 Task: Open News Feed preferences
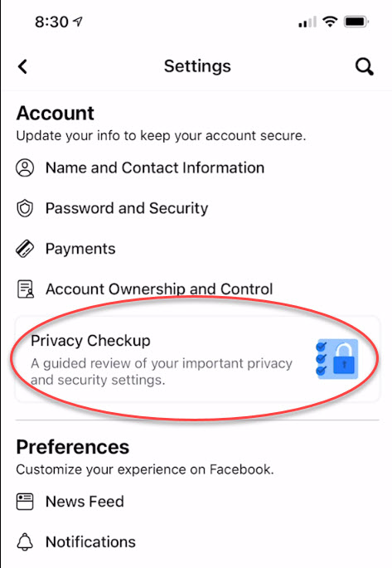(x=85, y=502)
